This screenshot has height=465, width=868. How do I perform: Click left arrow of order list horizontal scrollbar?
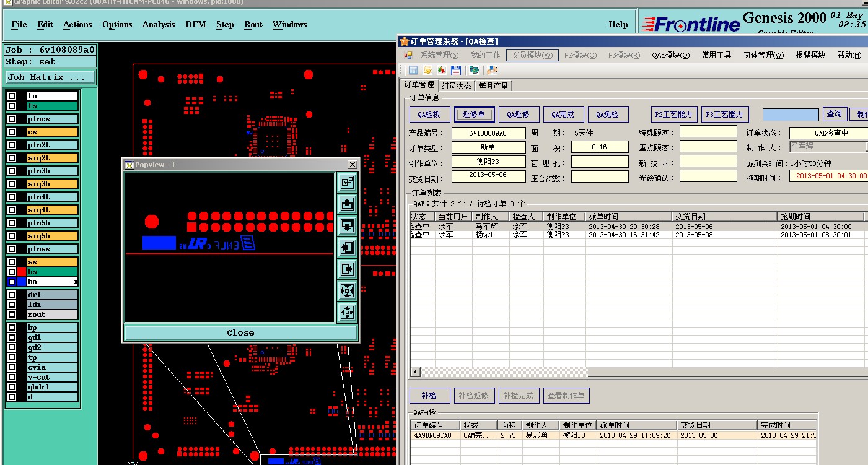(x=415, y=373)
